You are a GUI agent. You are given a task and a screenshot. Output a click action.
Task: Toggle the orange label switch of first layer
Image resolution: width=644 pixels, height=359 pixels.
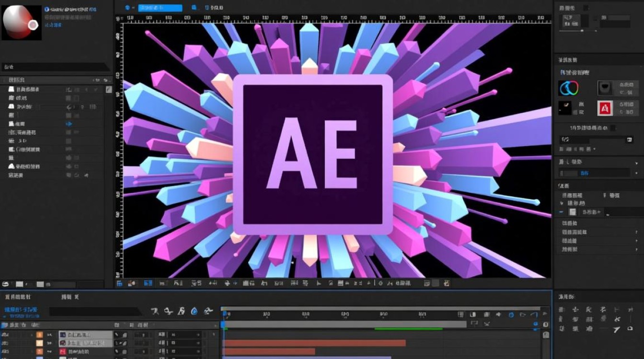pyautogui.click(x=40, y=335)
